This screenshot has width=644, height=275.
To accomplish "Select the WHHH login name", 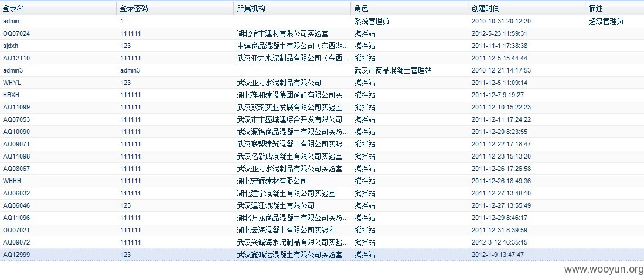I will pos(12,181).
